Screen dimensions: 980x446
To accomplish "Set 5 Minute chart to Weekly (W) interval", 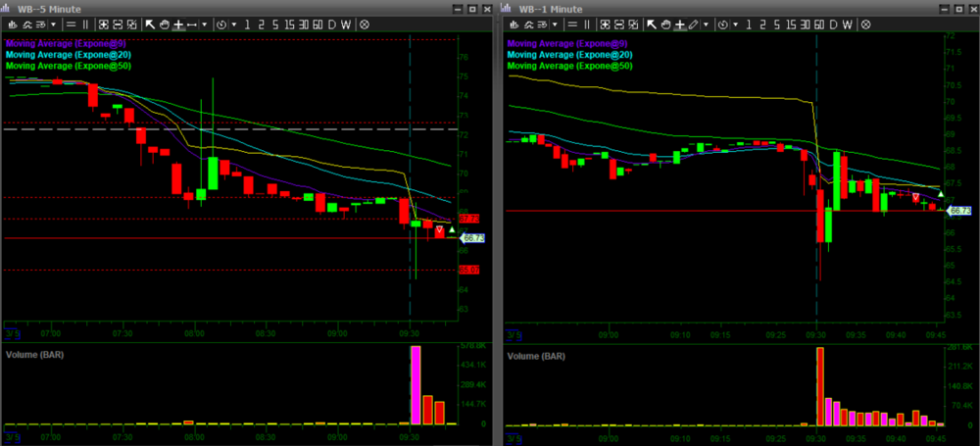I will tap(345, 24).
